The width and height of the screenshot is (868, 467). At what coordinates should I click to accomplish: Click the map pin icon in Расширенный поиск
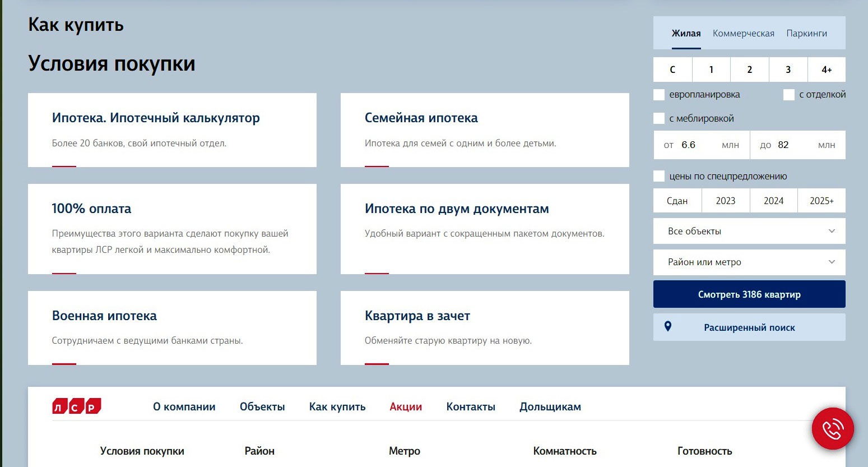click(667, 326)
